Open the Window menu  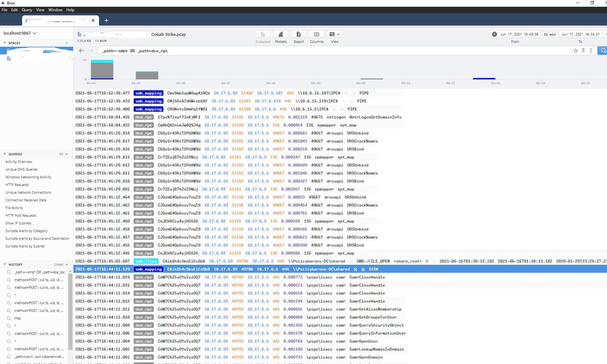55,10
